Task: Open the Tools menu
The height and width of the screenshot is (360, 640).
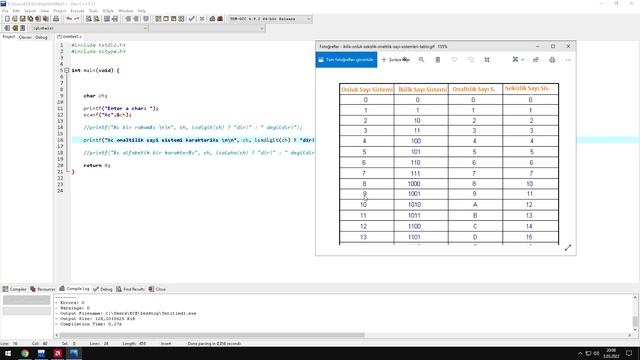Action: click(x=93, y=11)
